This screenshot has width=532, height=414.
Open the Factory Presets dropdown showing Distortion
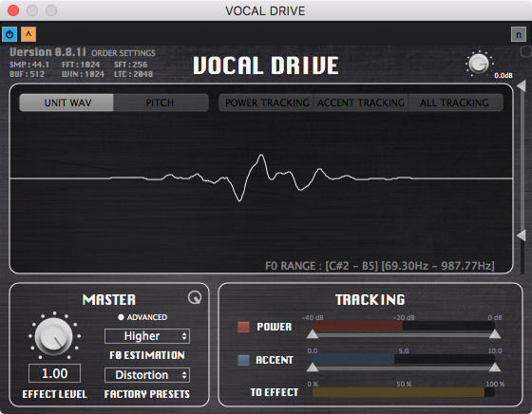pos(147,375)
